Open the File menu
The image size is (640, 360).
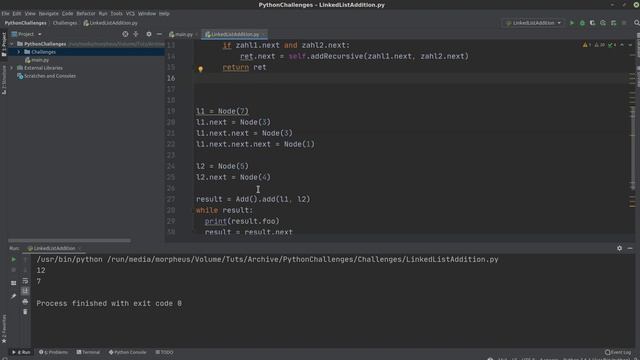coord(5,13)
